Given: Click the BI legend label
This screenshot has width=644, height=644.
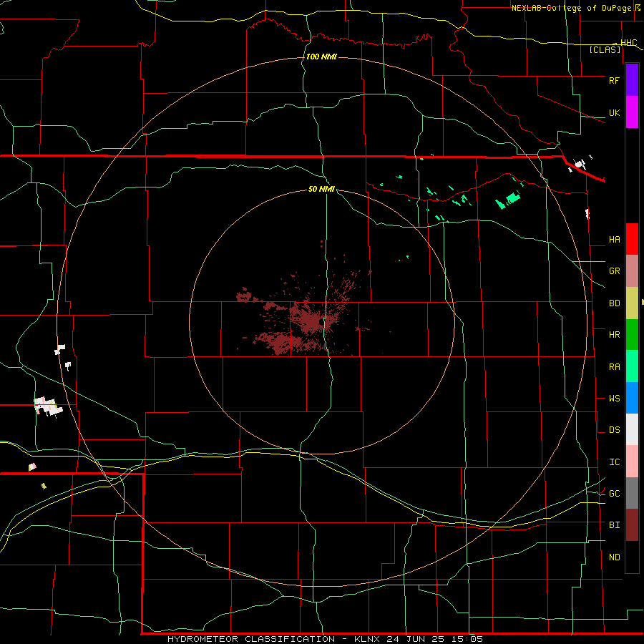Looking at the screenshot, I should tap(614, 525).
